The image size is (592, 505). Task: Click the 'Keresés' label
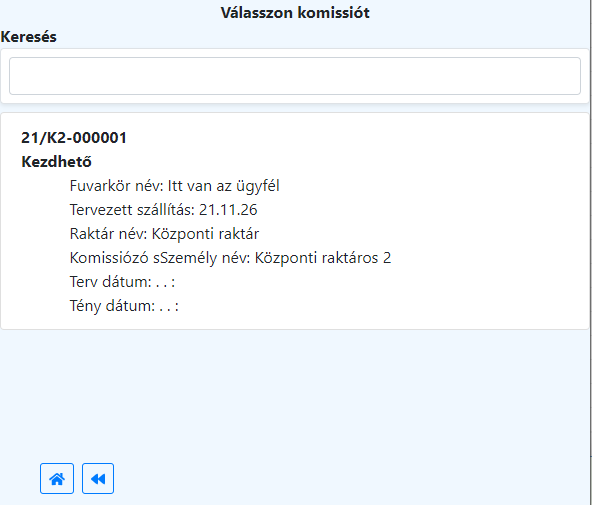[x=29, y=37]
